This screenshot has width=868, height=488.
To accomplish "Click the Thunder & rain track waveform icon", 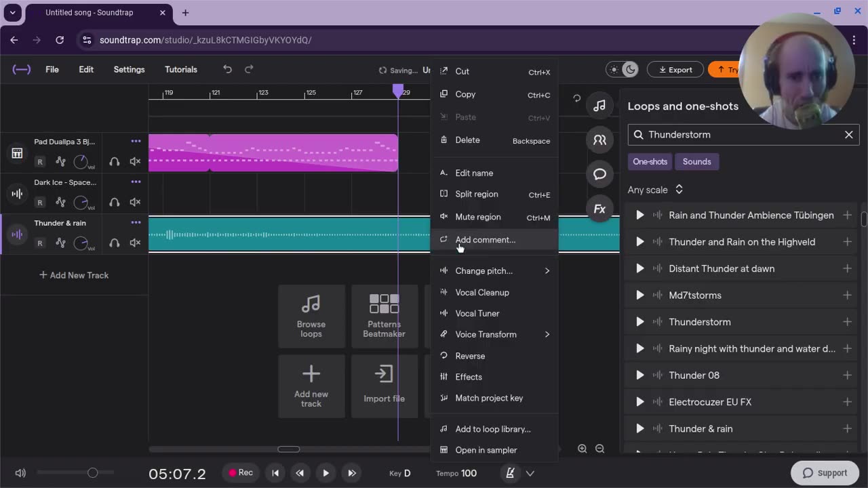I will click(x=17, y=235).
